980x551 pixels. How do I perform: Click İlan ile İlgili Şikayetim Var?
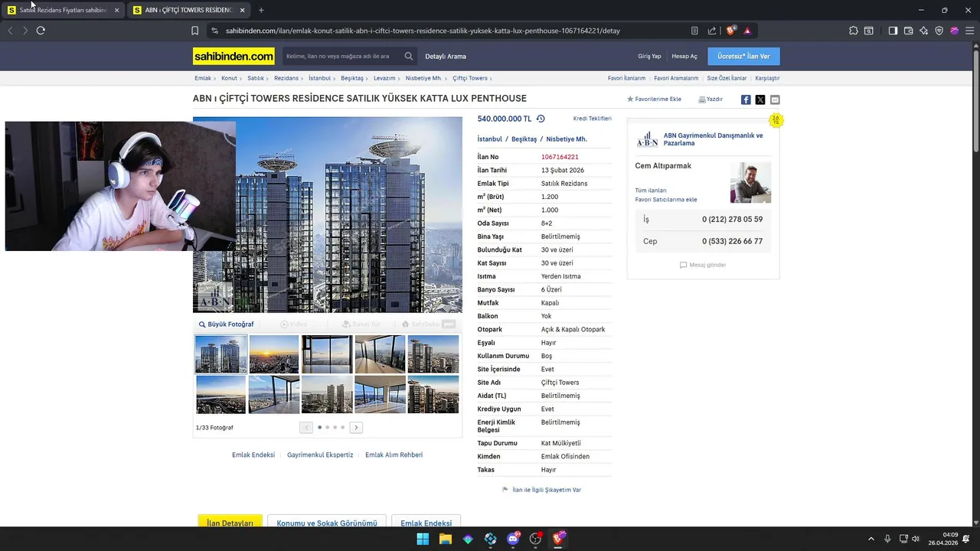(542, 490)
